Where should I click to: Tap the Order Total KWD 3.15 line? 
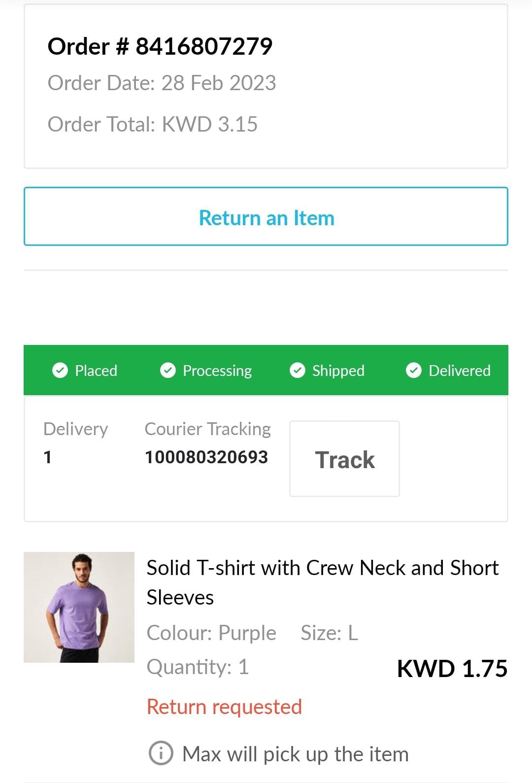tap(153, 124)
